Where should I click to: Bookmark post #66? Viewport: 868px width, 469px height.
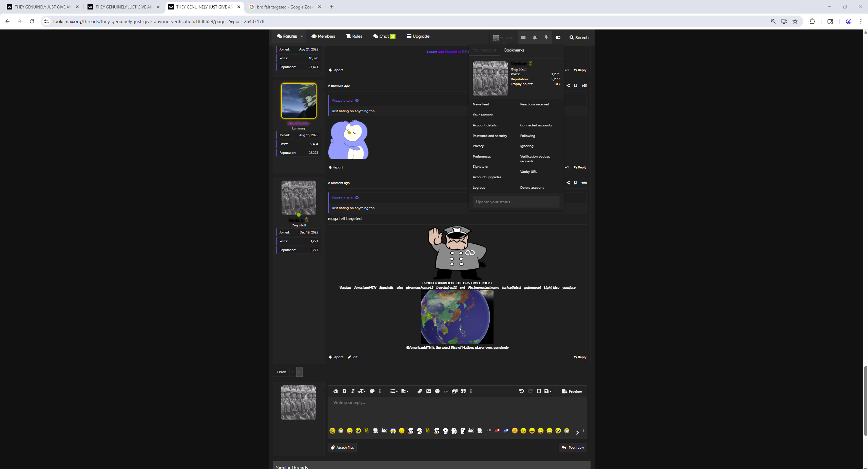point(575,183)
